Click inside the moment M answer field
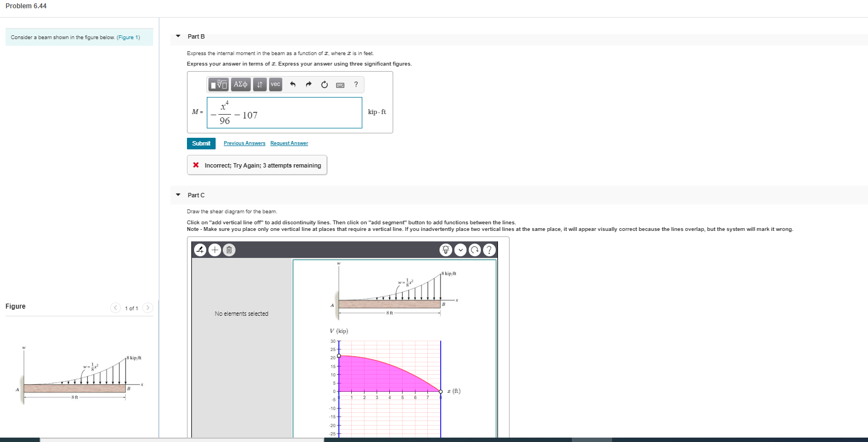 tap(285, 112)
